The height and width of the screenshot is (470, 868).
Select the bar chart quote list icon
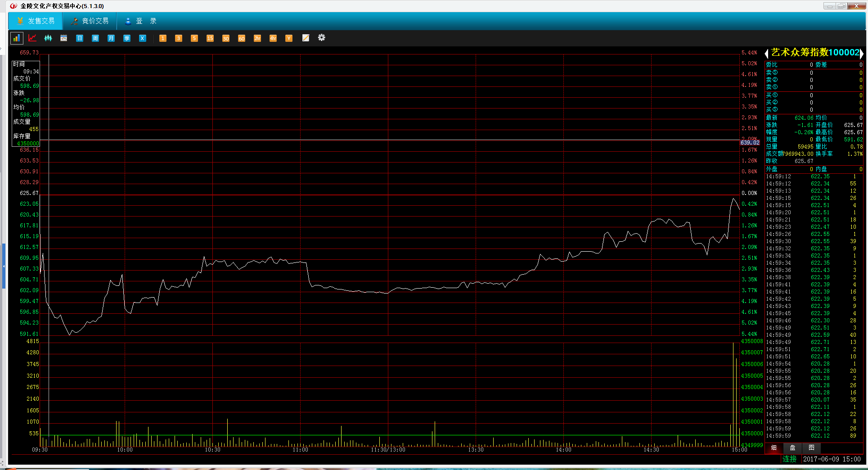pyautogui.click(x=17, y=38)
